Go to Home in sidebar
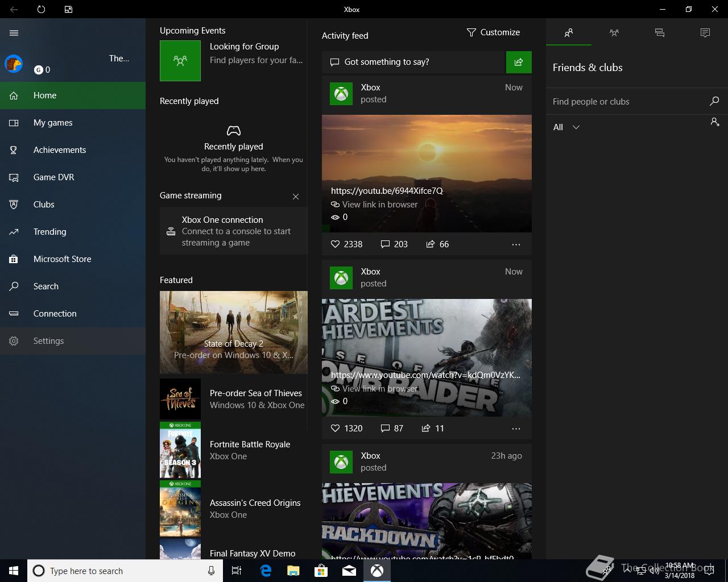 click(73, 95)
